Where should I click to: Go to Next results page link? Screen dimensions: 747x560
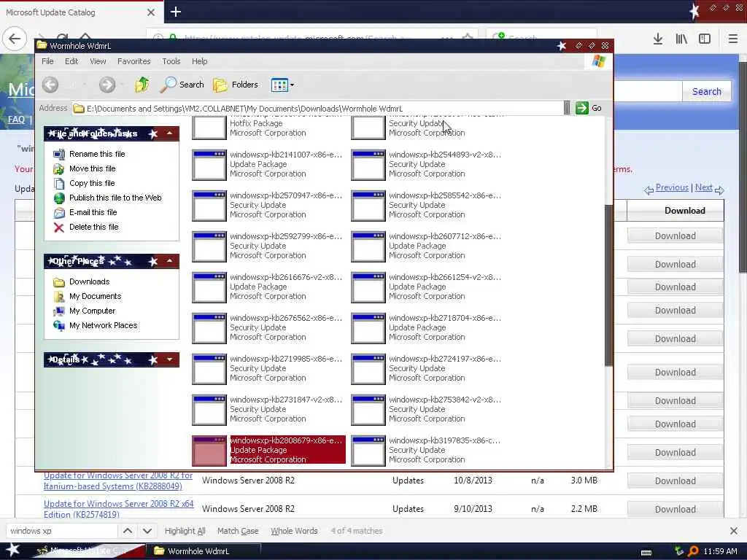click(x=704, y=187)
